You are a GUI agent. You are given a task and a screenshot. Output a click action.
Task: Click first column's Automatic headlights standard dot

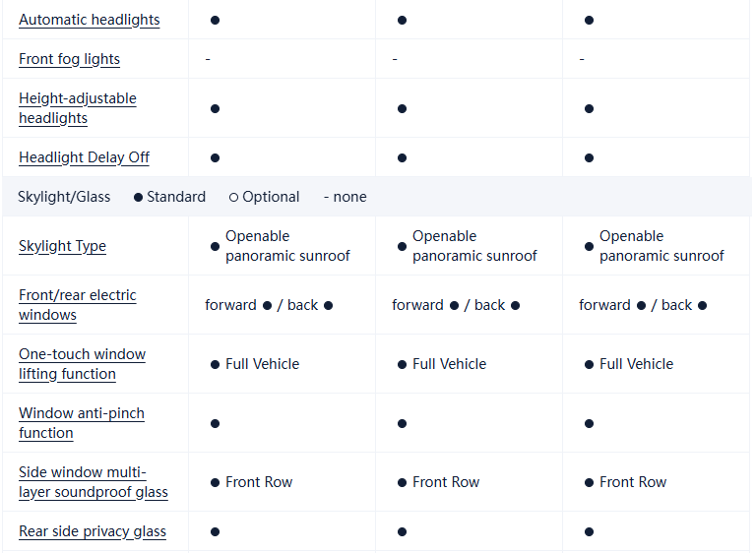point(215,20)
